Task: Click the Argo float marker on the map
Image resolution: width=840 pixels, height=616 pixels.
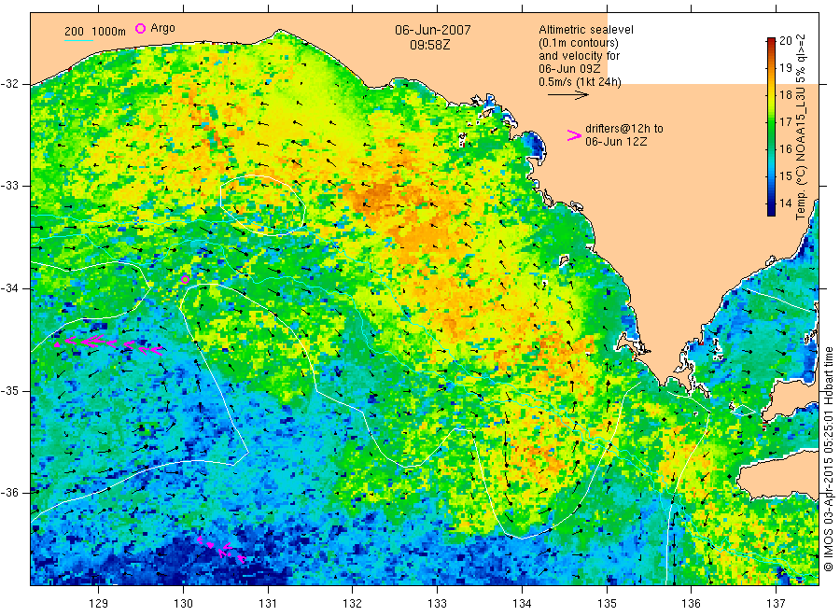Action: click(185, 279)
